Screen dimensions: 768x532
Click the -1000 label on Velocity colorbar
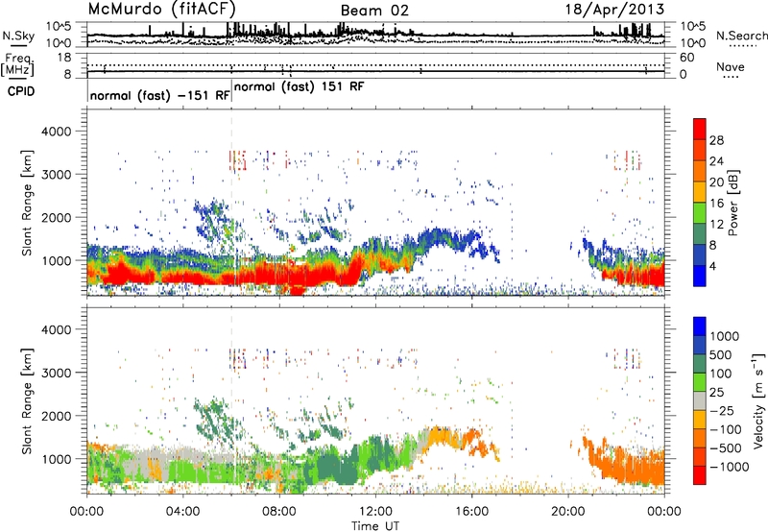730,467
